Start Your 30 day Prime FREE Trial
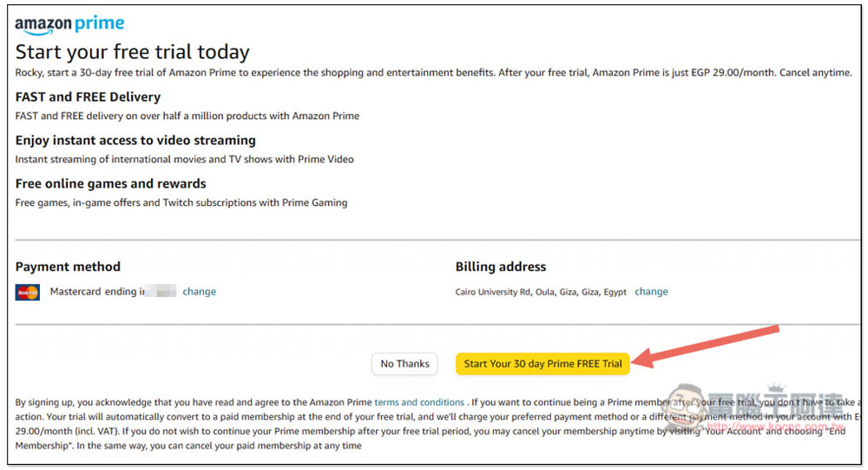The image size is (868, 470). coord(542,364)
